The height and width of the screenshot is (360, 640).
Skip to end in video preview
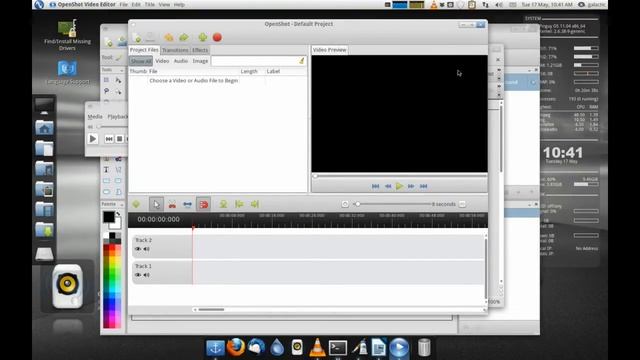[x=423, y=186]
